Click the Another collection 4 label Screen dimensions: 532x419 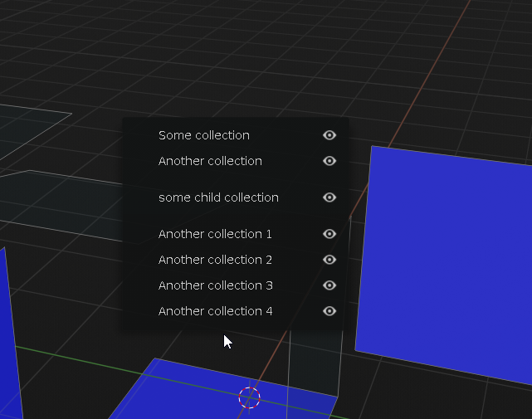(216, 311)
